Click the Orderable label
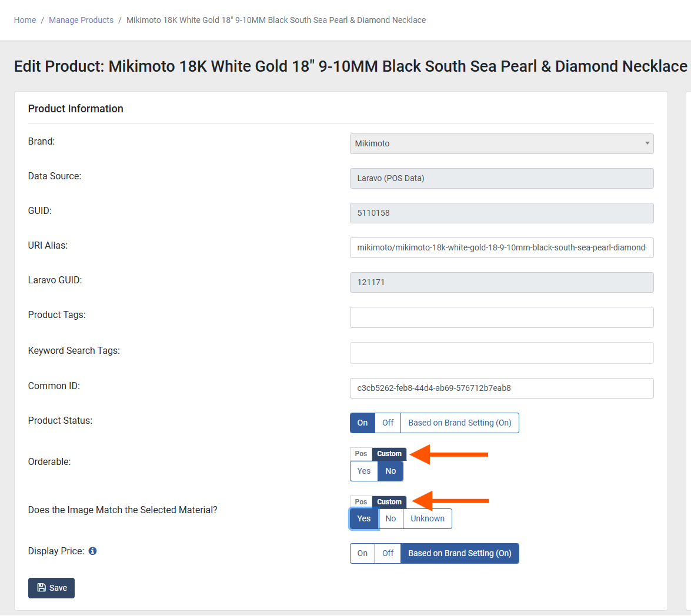This screenshot has height=616, width=691. click(49, 461)
